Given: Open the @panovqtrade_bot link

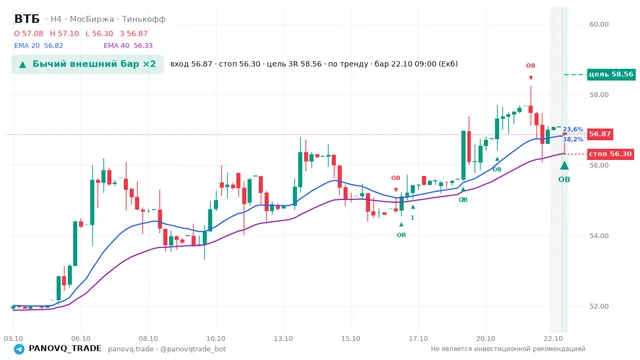Looking at the screenshot, I should pyautogui.click(x=193, y=349).
